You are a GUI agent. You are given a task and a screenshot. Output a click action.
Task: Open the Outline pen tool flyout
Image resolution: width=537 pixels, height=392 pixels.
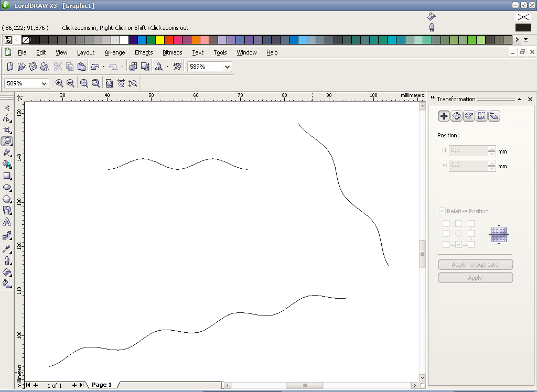coord(7,260)
